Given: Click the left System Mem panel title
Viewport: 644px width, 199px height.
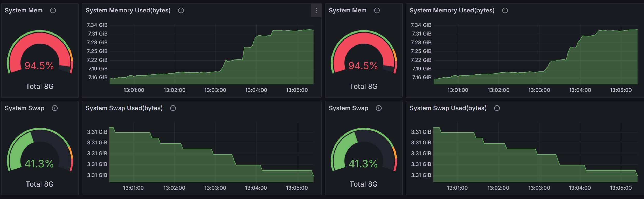Looking at the screenshot, I should [24, 10].
